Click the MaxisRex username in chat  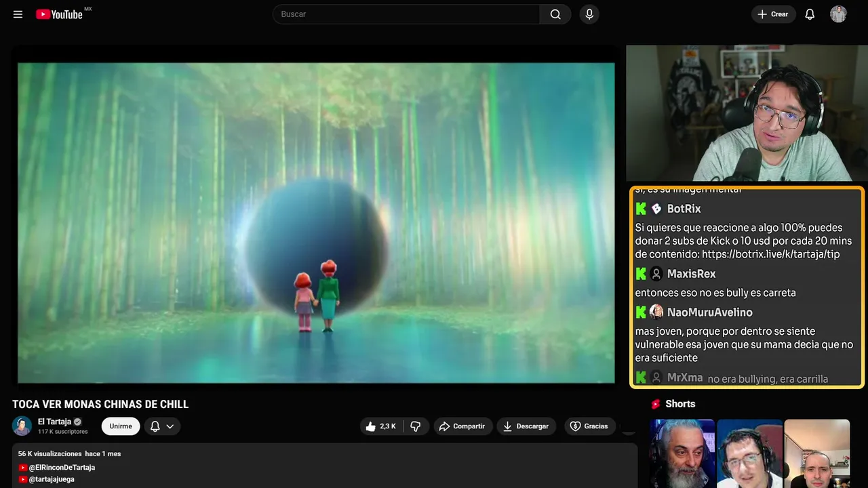[x=692, y=274]
